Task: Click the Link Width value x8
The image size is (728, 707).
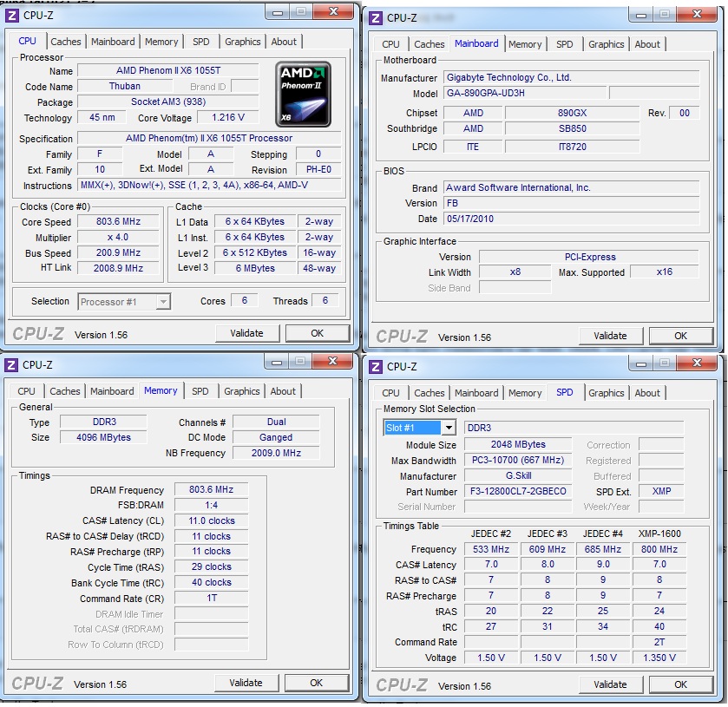Action: pos(515,272)
